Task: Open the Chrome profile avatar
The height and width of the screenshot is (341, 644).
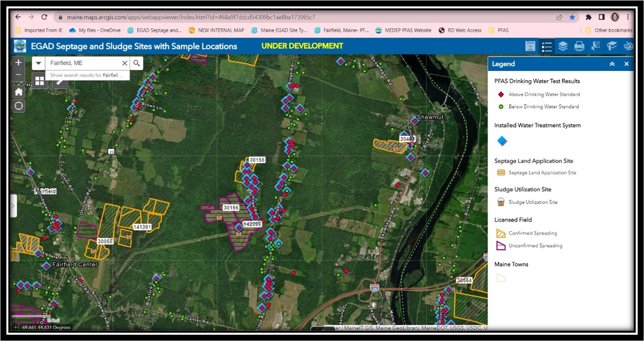Action: 615,17
